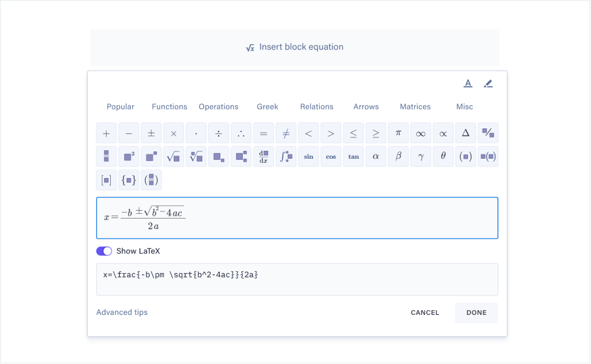Open the handwriting pencil tool
591x364 pixels.
488,84
